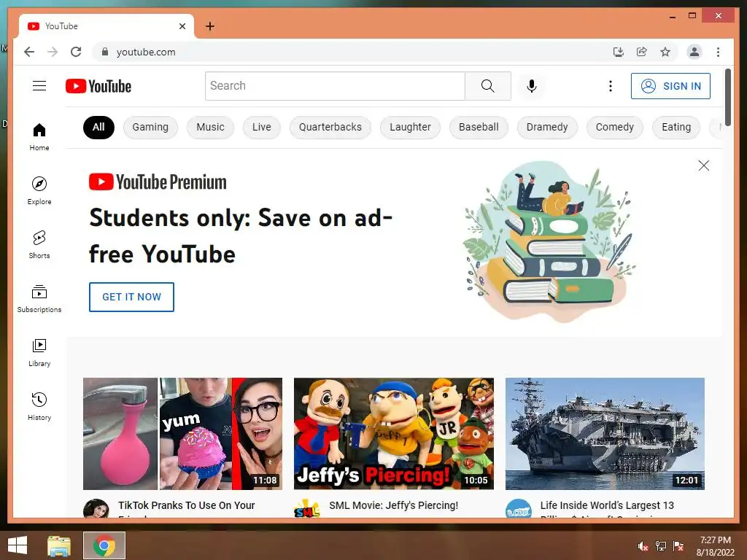Open the Jeffy's Piercing video thumbnail
Viewport: 747px width, 560px height.
tap(393, 433)
